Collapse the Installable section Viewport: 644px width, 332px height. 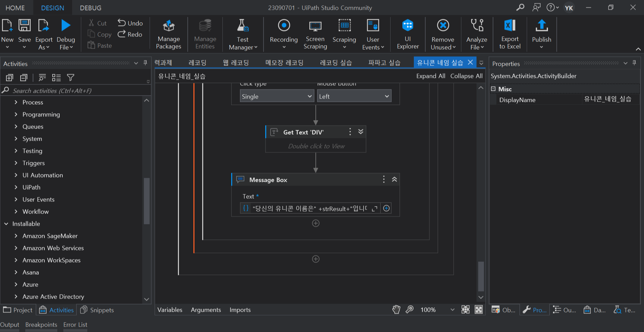[6, 223]
